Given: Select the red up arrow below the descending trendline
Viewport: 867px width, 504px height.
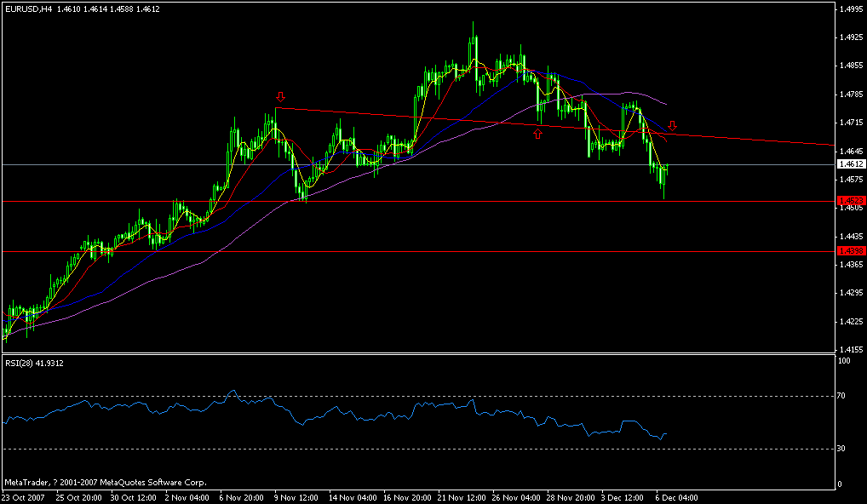Looking at the screenshot, I should tap(538, 133).
